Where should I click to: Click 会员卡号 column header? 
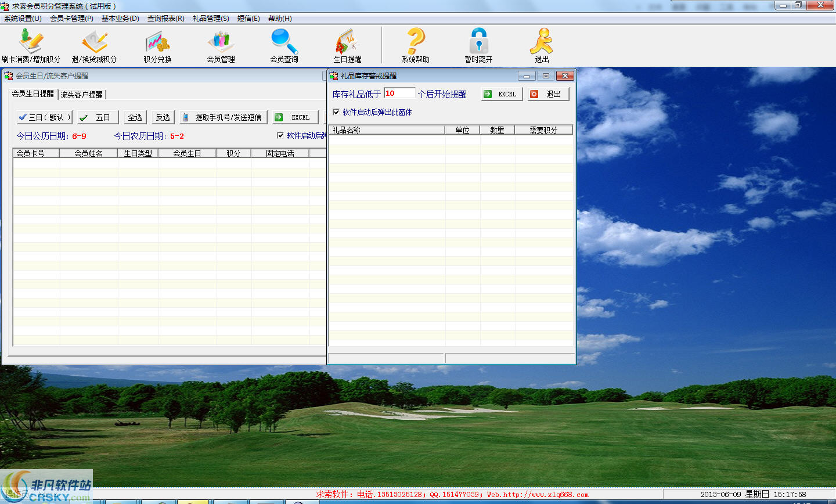pyautogui.click(x=36, y=153)
